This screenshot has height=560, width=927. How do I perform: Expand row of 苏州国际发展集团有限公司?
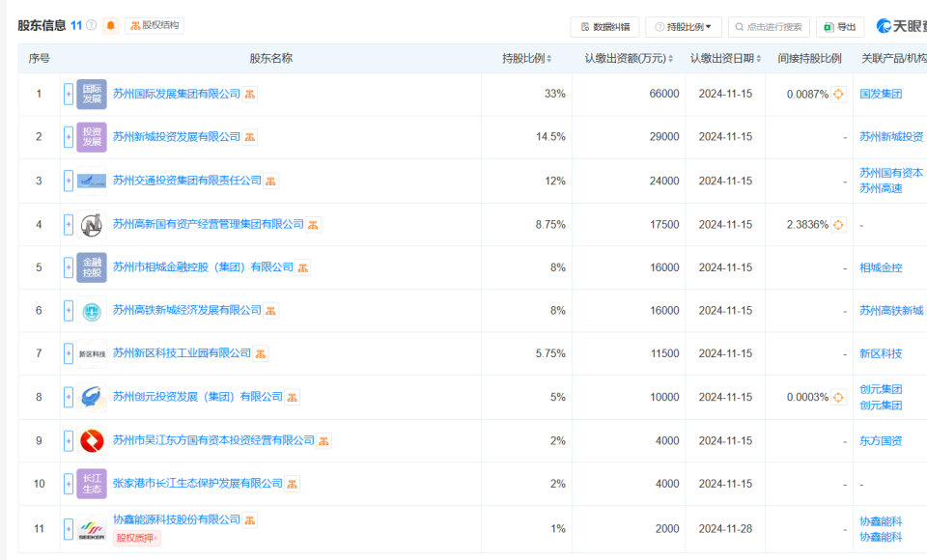coord(69,94)
